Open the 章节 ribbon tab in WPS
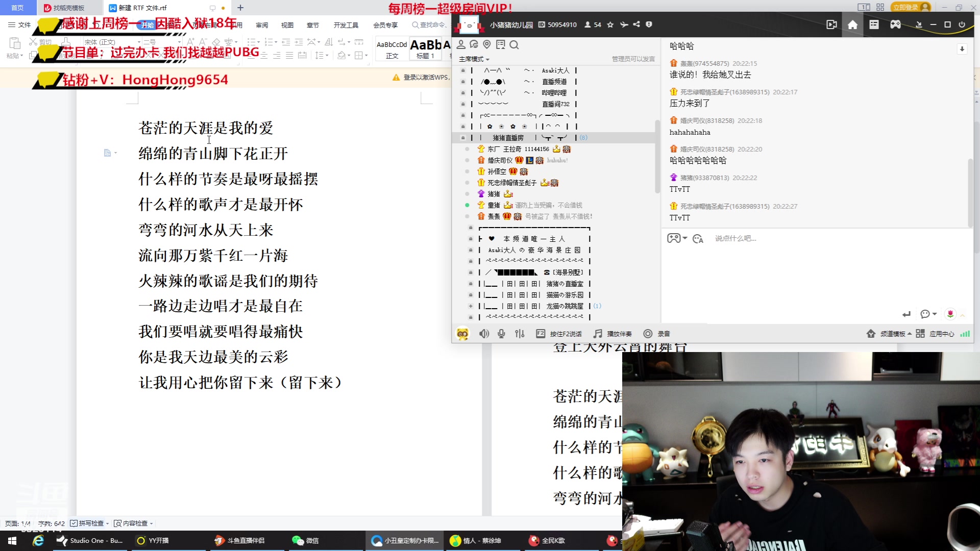Image resolution: width=980 pixels, height=551 pixels. 312,25
